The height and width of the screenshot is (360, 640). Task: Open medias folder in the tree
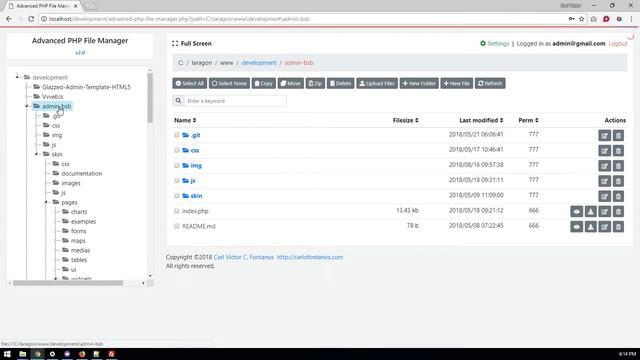(x=80, y=250)
